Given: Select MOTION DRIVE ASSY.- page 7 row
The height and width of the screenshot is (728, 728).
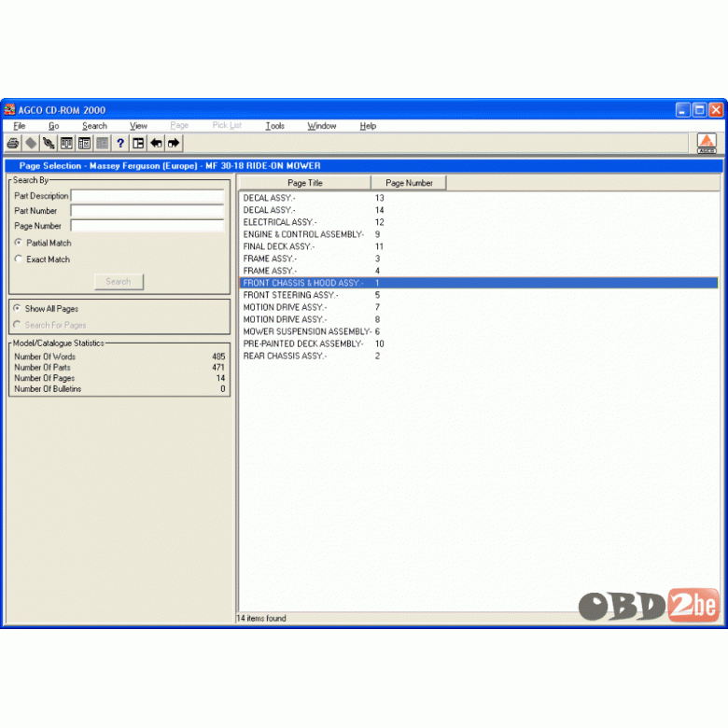Looking at the screenshot, I should pyautogui.click(x=479, y=307).
